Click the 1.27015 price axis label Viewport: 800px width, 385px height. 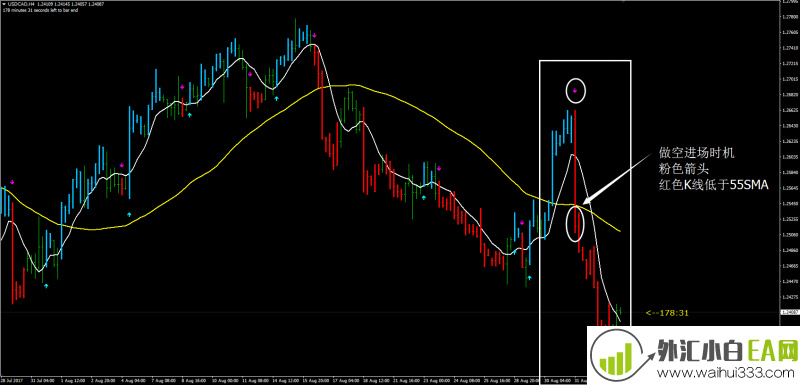(x=790, y=80)
